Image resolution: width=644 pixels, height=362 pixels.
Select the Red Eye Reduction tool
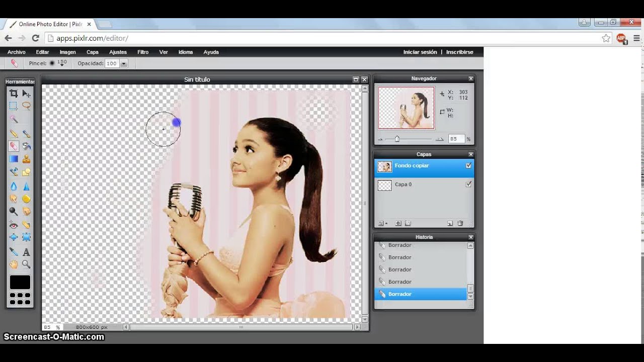point(14,225)
